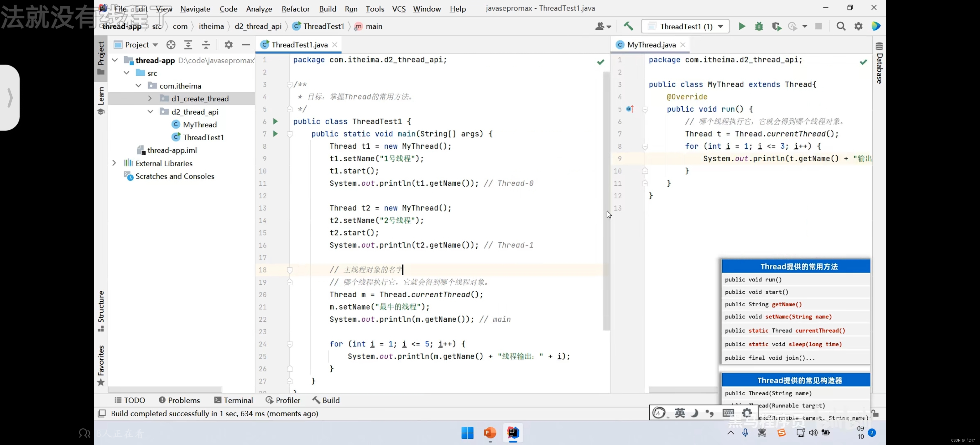Open Search Everywhere magnifier icon

click(841, 26)
